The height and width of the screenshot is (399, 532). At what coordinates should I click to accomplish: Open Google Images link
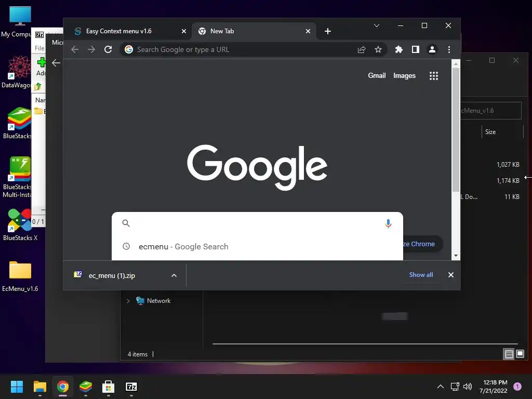404,76
